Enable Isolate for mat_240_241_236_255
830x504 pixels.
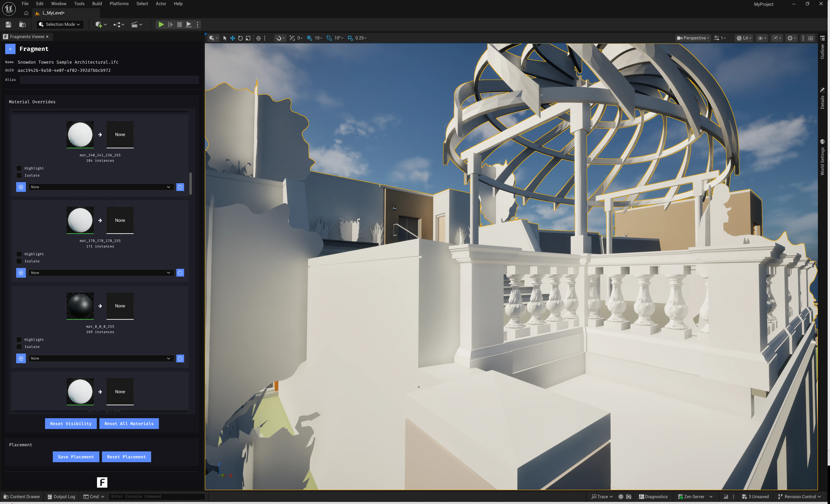(x=19, y=175)
